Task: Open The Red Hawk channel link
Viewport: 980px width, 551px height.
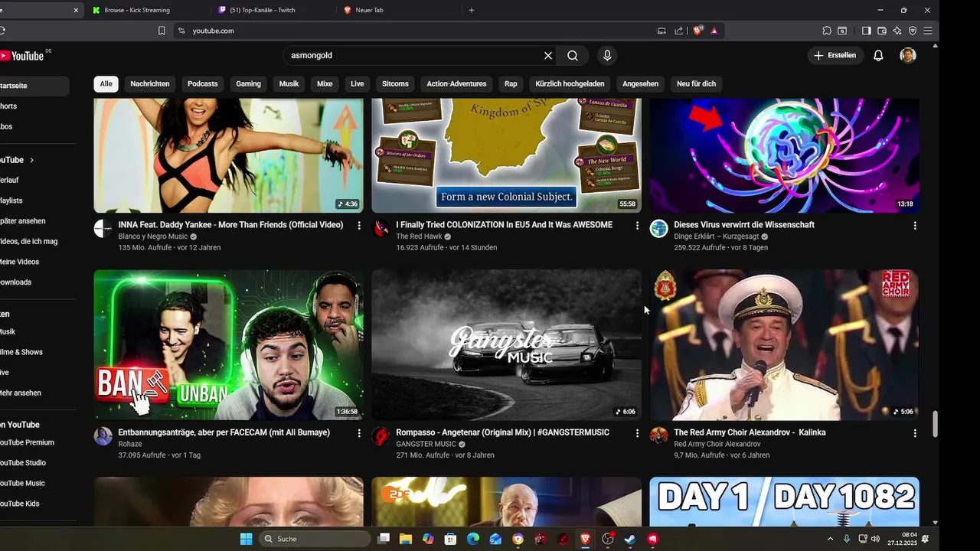Action: click(x=419, y=236)
